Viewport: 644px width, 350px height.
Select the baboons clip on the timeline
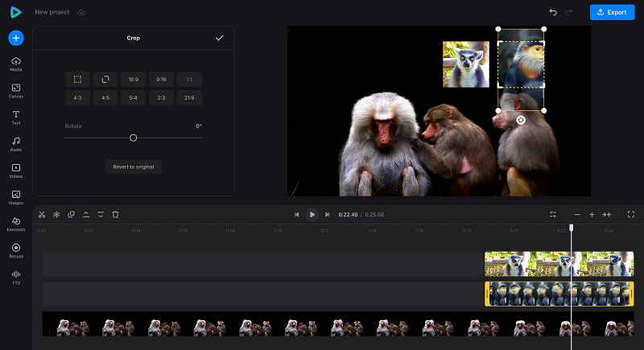338,323
